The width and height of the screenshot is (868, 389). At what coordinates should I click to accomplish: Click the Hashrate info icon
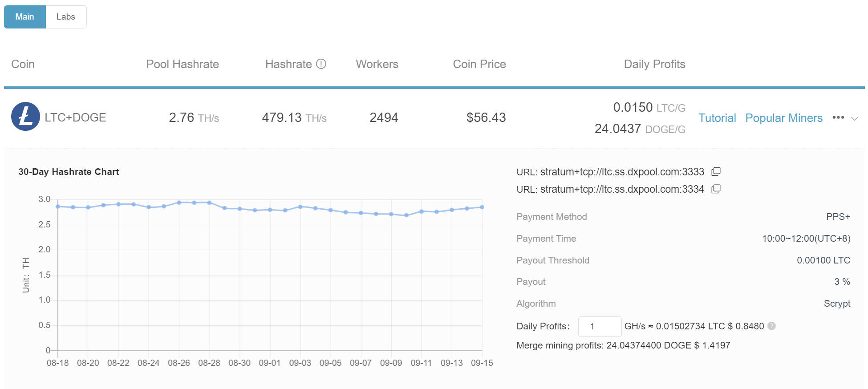pyautogui.click(x=321, y=64)
